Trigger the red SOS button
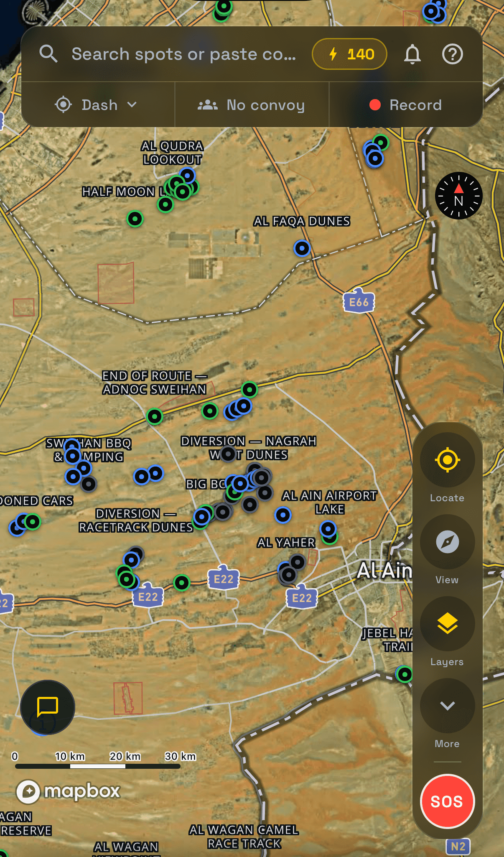The width and height of the screenshot is (504, 857). pyautogui.click(x=447, y=801)
